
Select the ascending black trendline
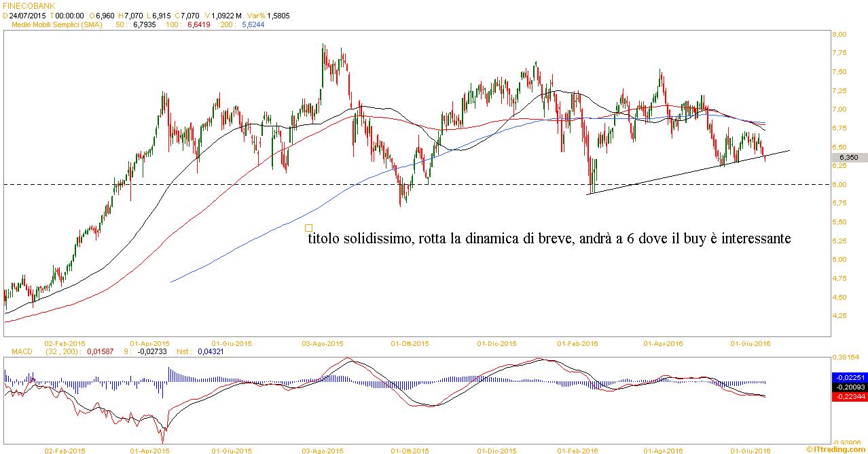[x=679, y=175]
